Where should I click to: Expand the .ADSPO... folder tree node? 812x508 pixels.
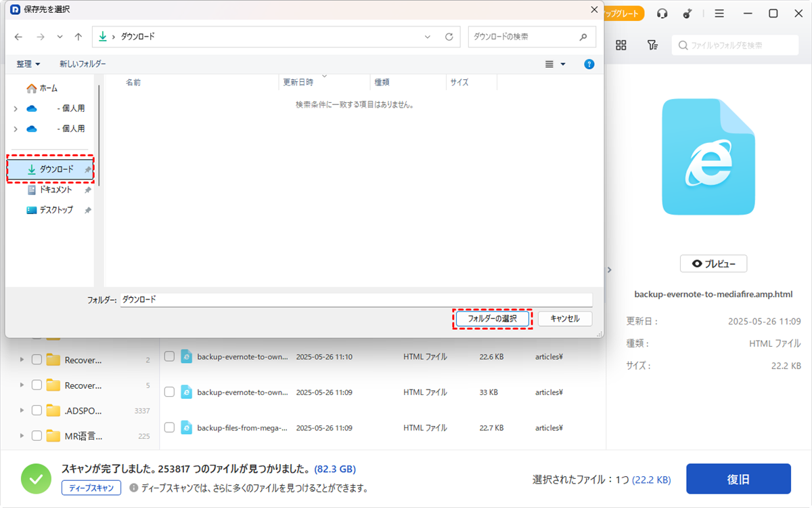point(22,410)
